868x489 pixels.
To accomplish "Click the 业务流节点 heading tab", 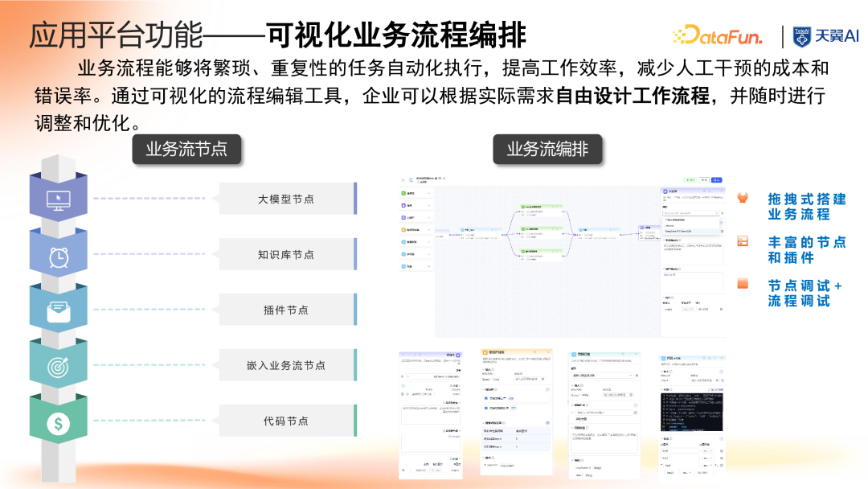I will pos(186,150).
